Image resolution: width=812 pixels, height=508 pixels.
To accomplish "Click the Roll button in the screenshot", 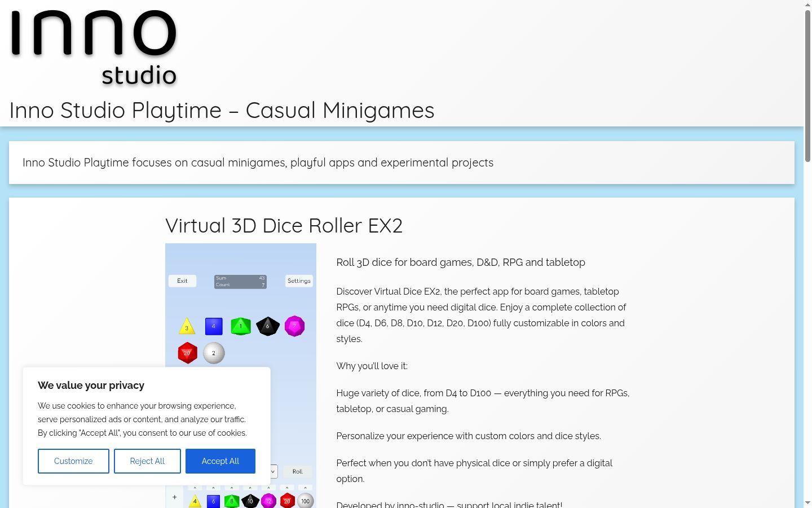I will (297, 471).
